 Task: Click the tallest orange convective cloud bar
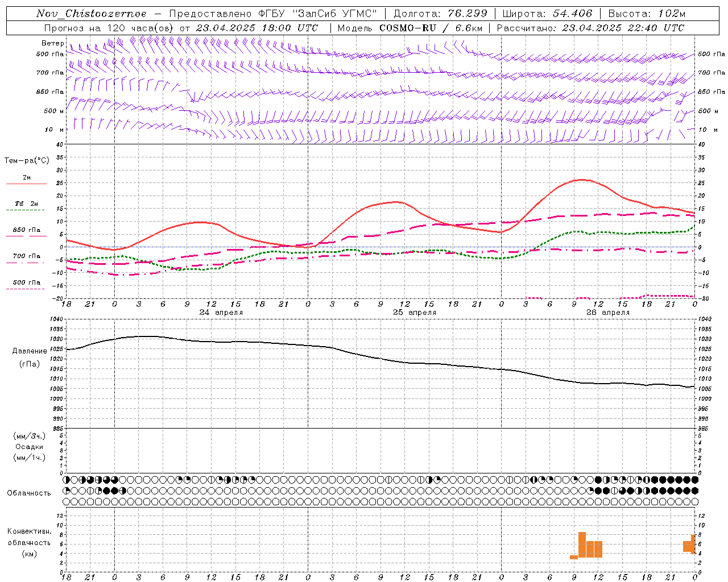click(582, 545)
